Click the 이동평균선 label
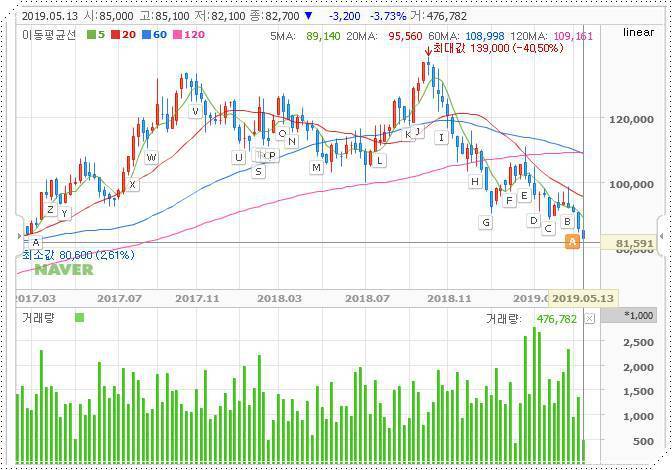This screenshot has width=672, height=470. 49,35
